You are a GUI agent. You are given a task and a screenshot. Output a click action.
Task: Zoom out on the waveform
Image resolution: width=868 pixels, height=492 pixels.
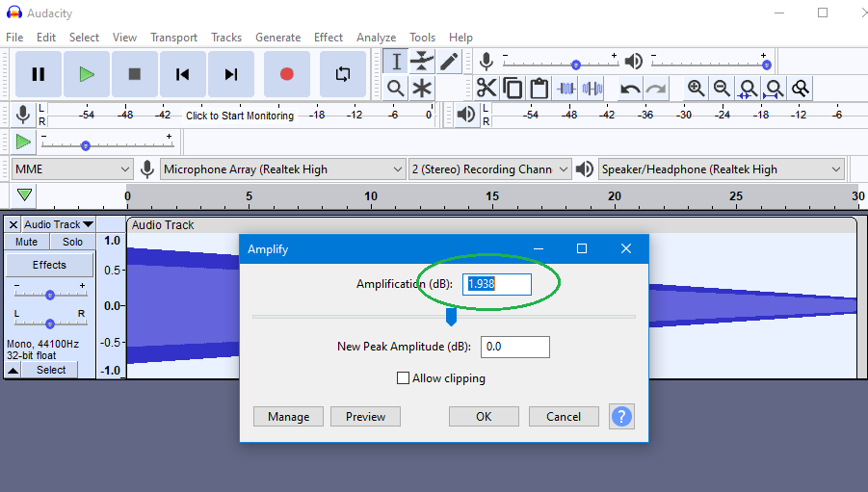(722, 88)
